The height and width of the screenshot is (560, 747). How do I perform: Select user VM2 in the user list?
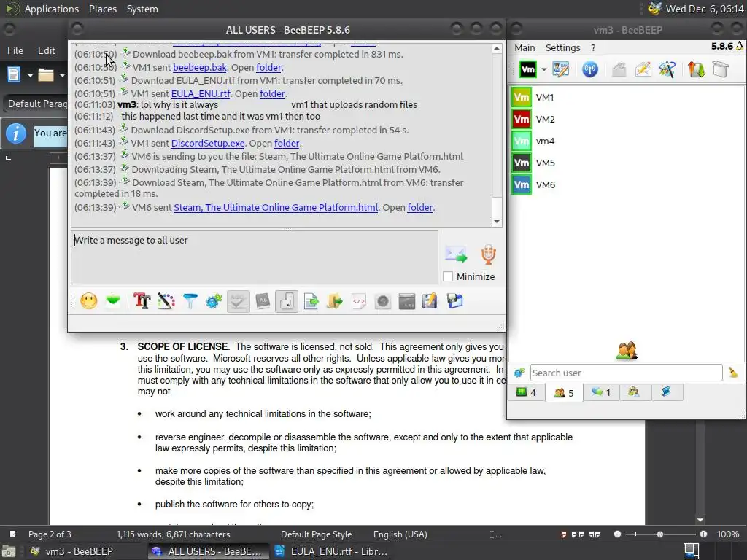point(627,119)
